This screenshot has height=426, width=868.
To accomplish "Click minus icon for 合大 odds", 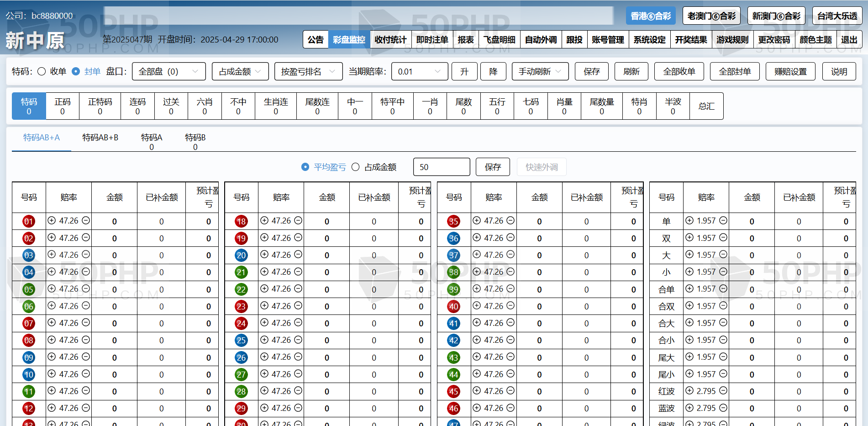I will point(723,323).
